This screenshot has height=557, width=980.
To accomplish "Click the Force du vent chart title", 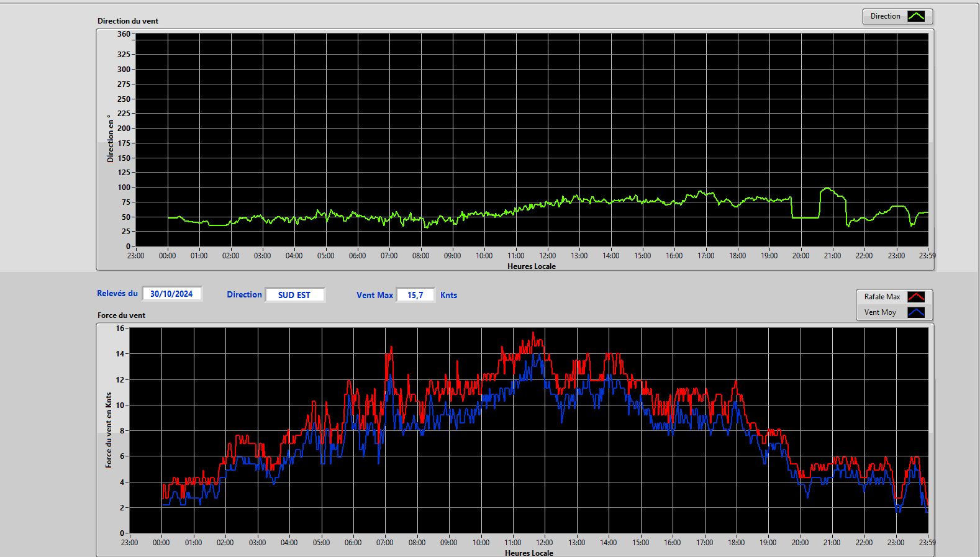I will pos(121,315).
